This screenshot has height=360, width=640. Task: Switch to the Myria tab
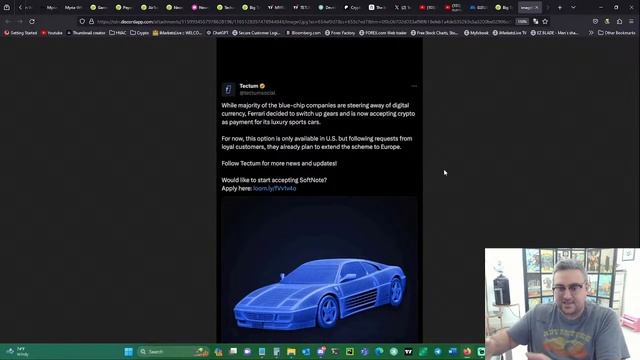click(73, 7)
